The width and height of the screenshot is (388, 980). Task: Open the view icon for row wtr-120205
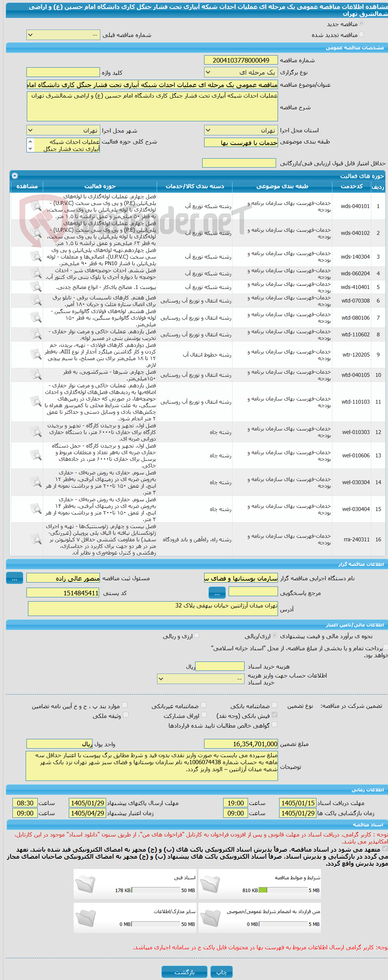click(36, 355)
